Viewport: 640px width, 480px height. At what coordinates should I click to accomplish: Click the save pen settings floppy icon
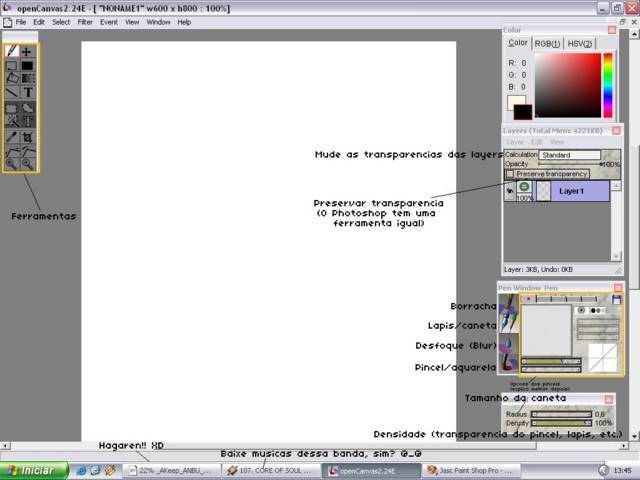[x=616, y=300]
